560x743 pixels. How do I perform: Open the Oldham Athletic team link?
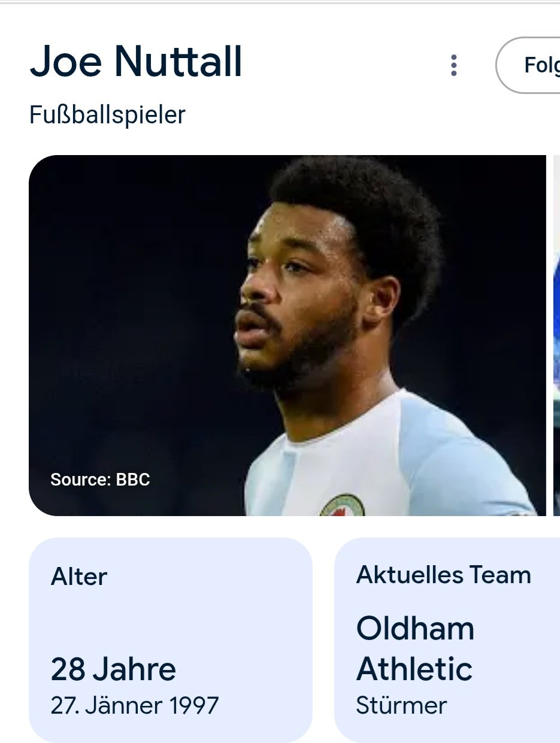tap(415, 648)
